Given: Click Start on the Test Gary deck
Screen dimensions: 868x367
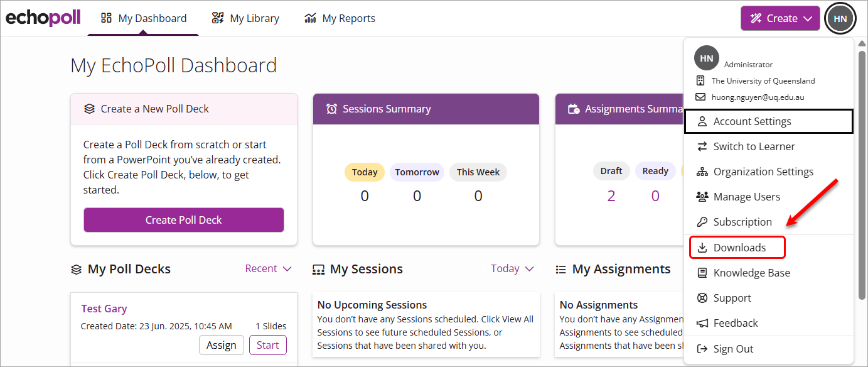Looking at the screenshot, I should (x=267, y=345).
